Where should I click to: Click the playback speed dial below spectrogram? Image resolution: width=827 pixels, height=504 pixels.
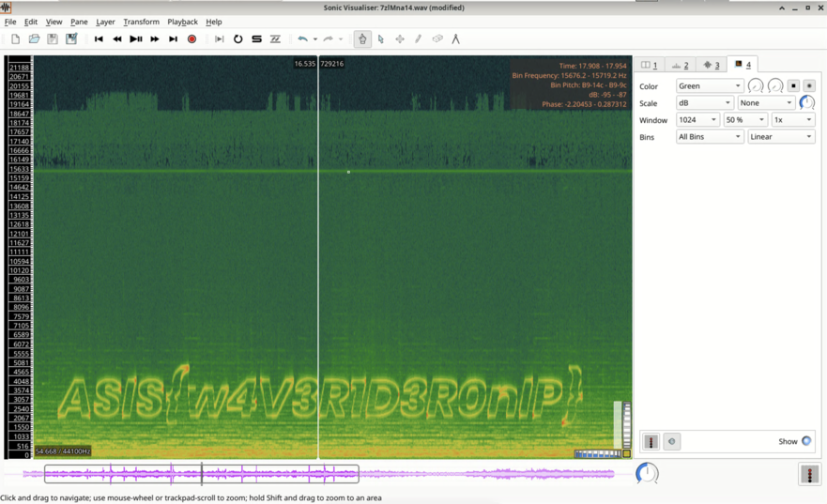[x=647, y=474]
